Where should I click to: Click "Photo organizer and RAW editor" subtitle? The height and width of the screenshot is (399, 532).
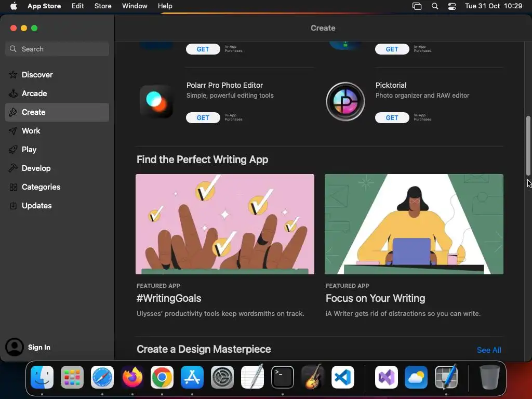coord(422,96)
